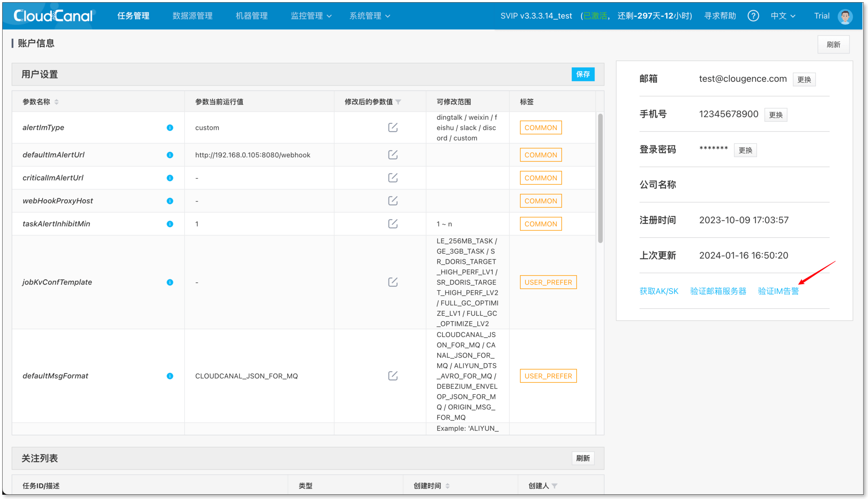The image size is (868, 499).
Task: Click edit icon for defaultImAlertUrl row
Action: (x=393, y=155)
